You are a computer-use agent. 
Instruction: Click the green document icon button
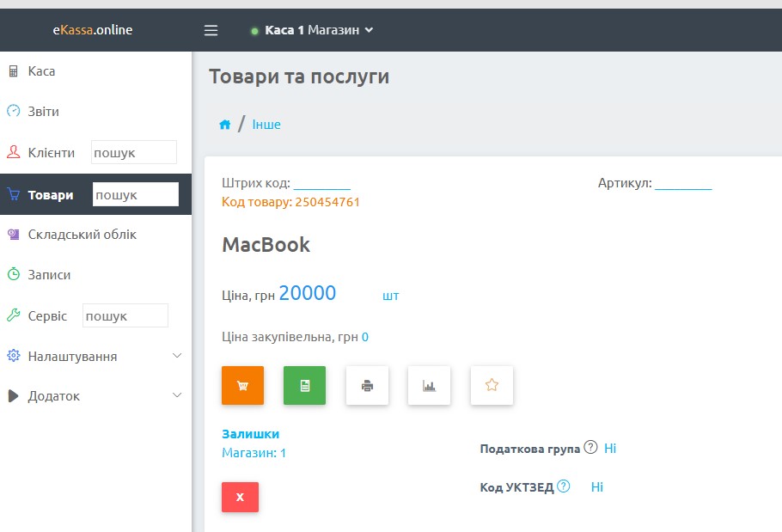point(305,385)
